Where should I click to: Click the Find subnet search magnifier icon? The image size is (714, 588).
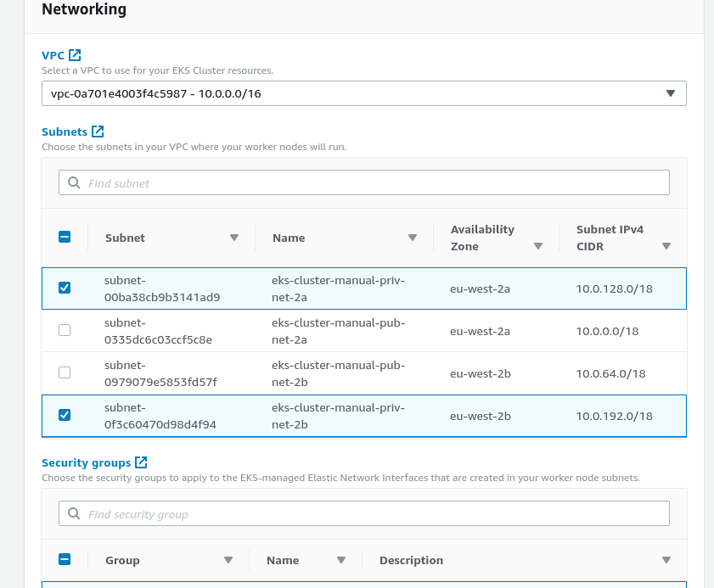[74, 182]
